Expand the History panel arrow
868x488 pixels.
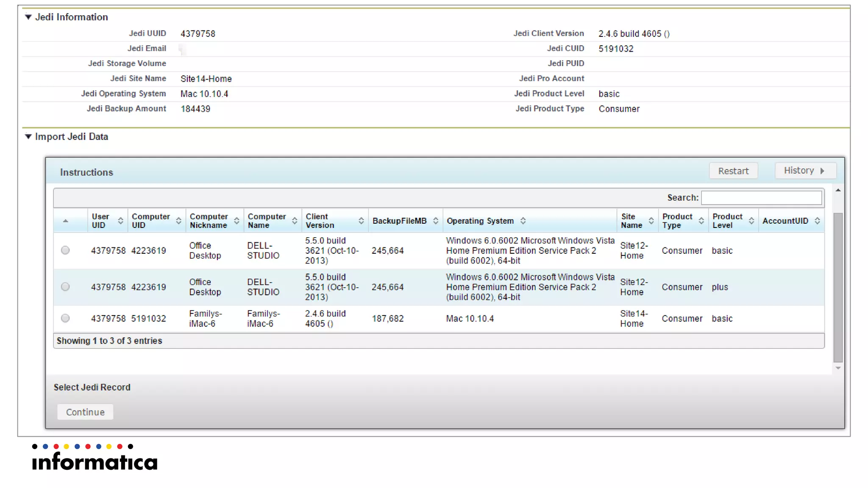pyautogui.click(x=822, y=171)
